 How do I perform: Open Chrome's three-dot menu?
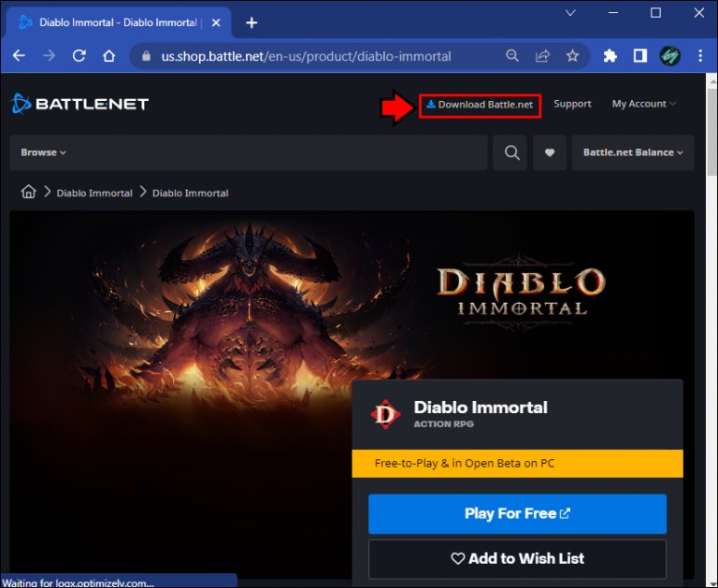700,56
